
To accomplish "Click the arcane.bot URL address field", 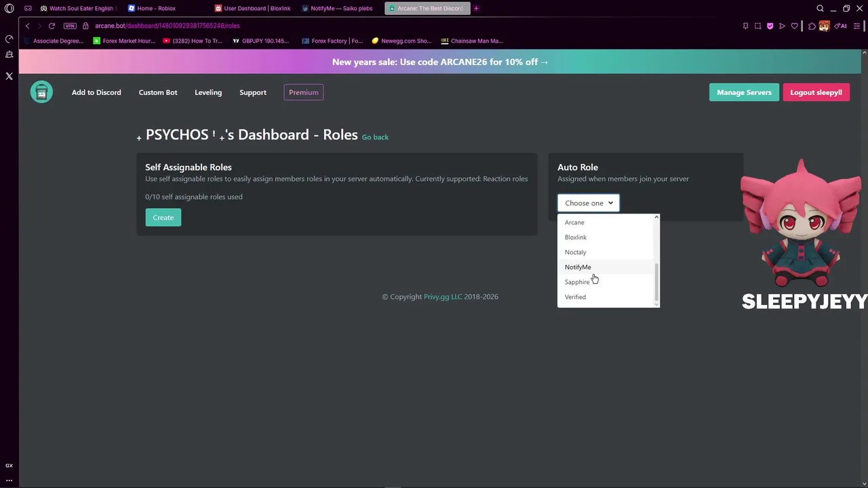I will (x=167, y=26).
